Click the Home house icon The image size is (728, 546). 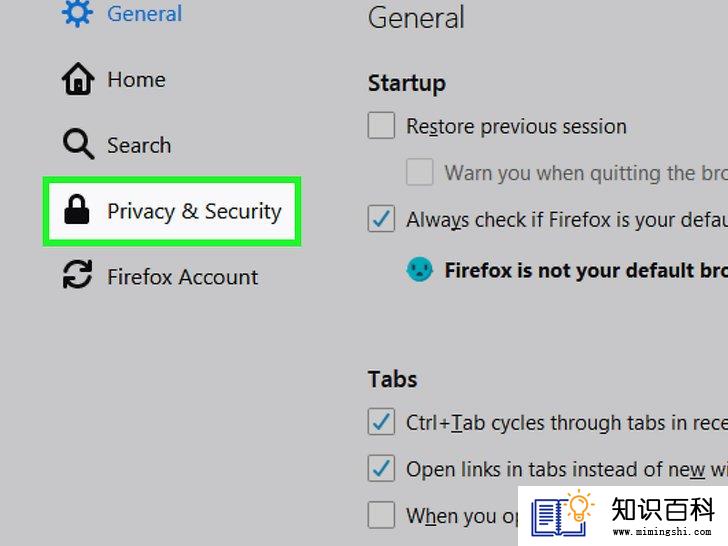[78, 79]
